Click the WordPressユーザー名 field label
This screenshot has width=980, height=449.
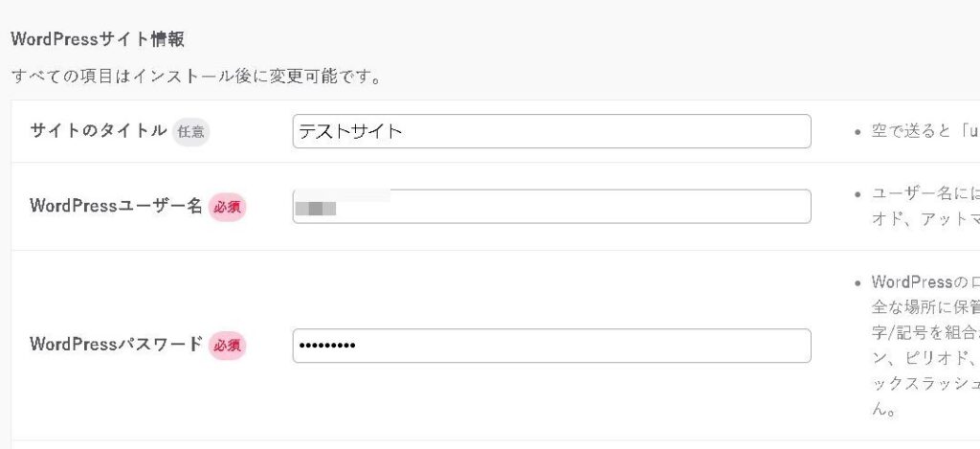click(116, 206)
